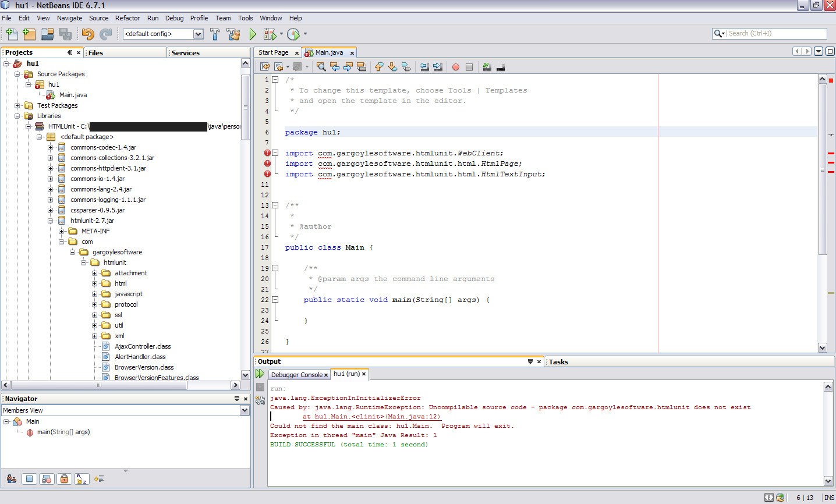
Task: Open the Tools menu
Action: [x=246, y=18]
